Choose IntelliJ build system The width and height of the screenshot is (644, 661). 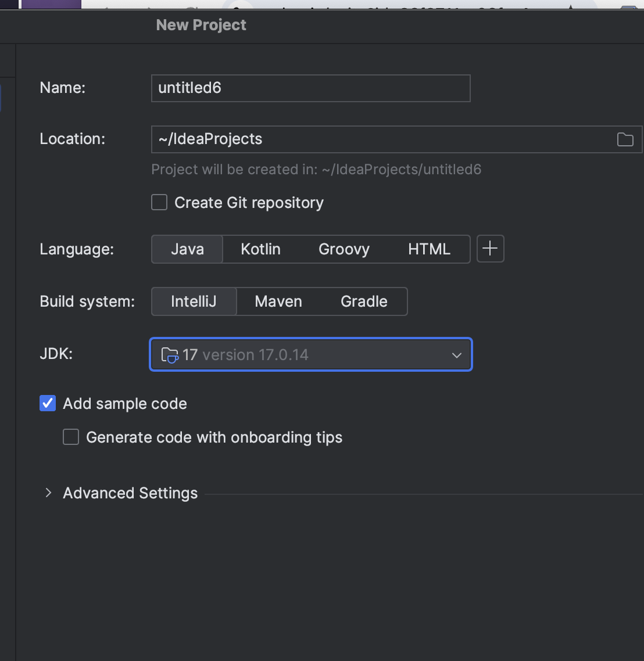click(194, 301)
